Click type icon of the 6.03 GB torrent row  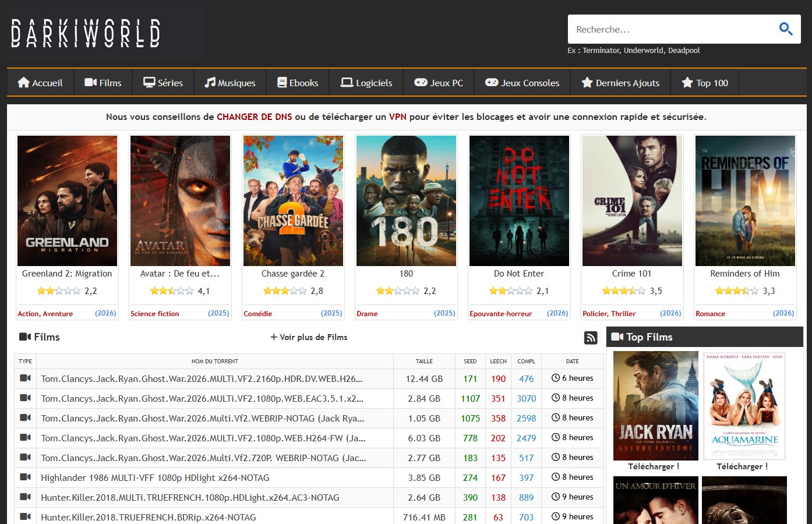click(x=26, y=438)
